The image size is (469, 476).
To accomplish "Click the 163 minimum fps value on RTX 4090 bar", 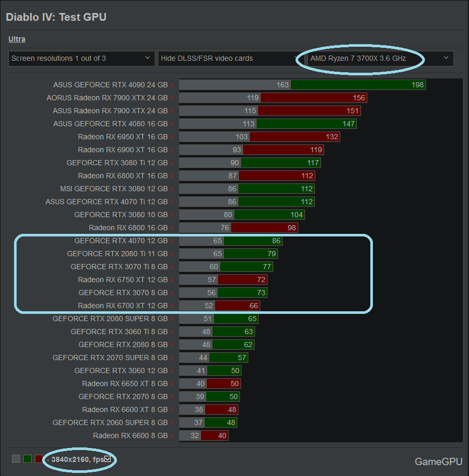I will pos(283,85).
